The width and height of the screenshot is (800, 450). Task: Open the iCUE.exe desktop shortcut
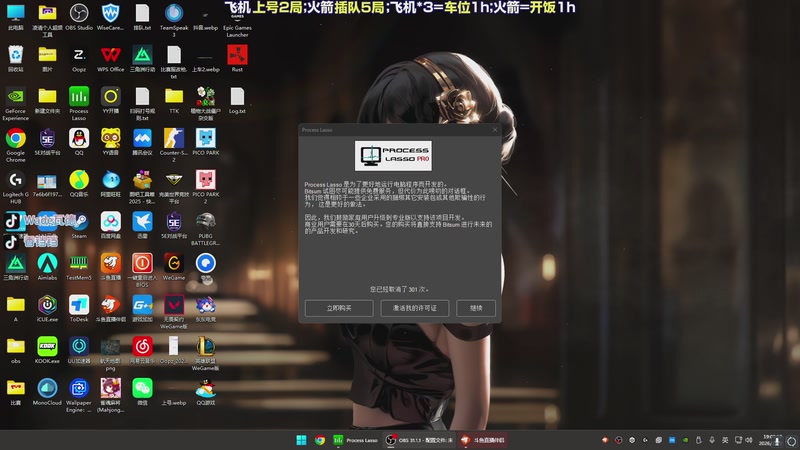coord(47,309)
